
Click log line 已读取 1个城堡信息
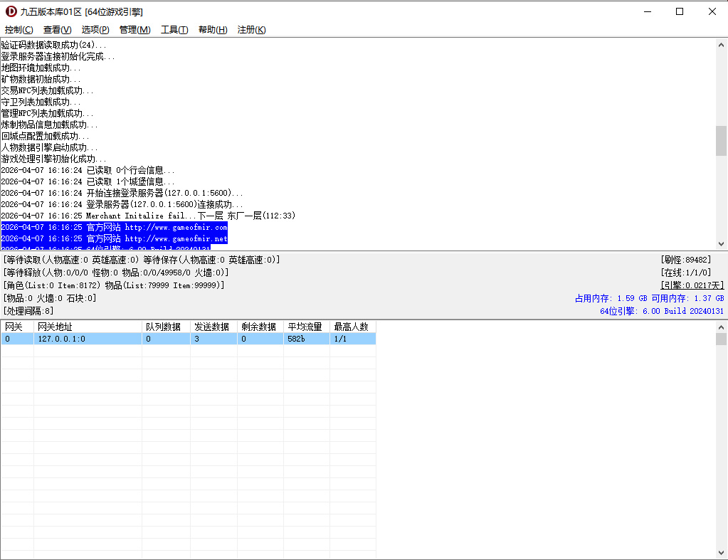(x=88, y=181)
